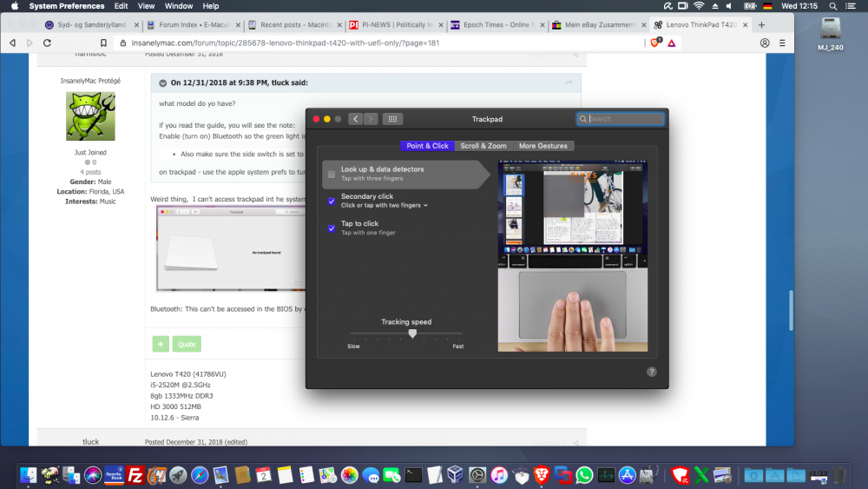Disable Secondary click checkbox
Viewport: 868px width, 489px height.
pyautogui.click(x=331, y=201)
